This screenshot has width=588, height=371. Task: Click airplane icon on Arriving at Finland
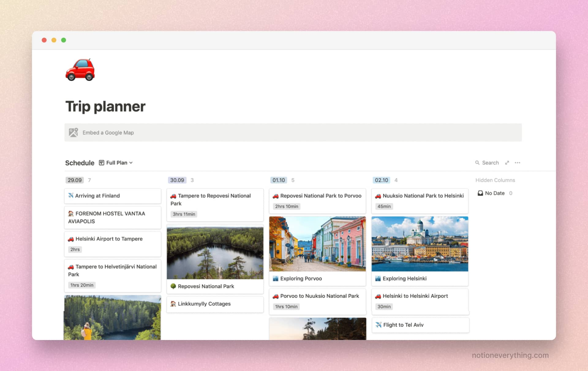71,196
